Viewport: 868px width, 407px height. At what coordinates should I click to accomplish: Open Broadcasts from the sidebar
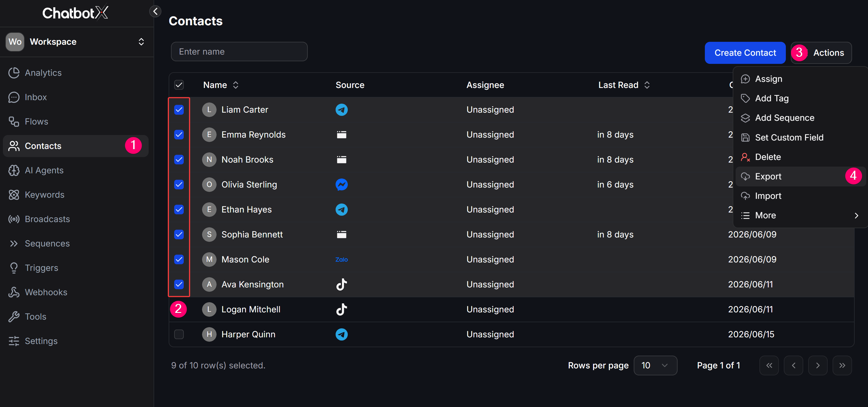pyautogui.click(x=47, y=219)
